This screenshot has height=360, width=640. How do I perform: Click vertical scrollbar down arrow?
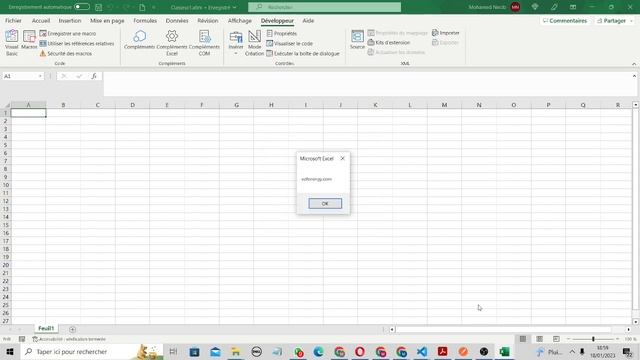(x=635, y=322)
